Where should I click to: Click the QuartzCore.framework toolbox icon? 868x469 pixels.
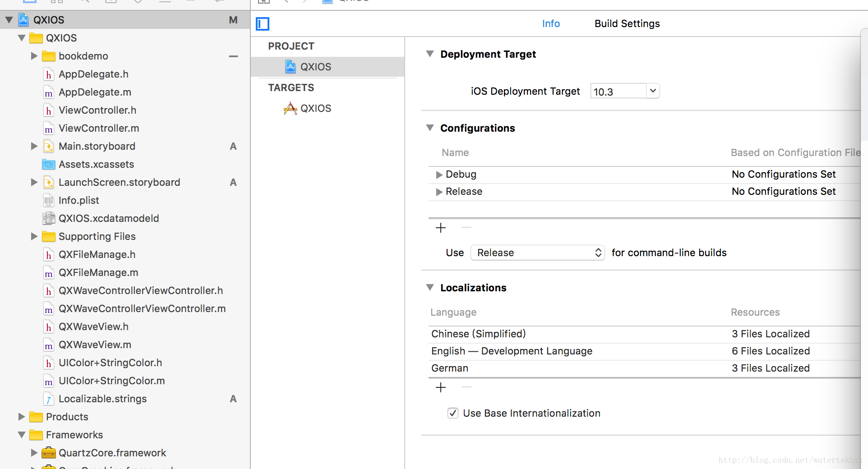coord(49,453)
